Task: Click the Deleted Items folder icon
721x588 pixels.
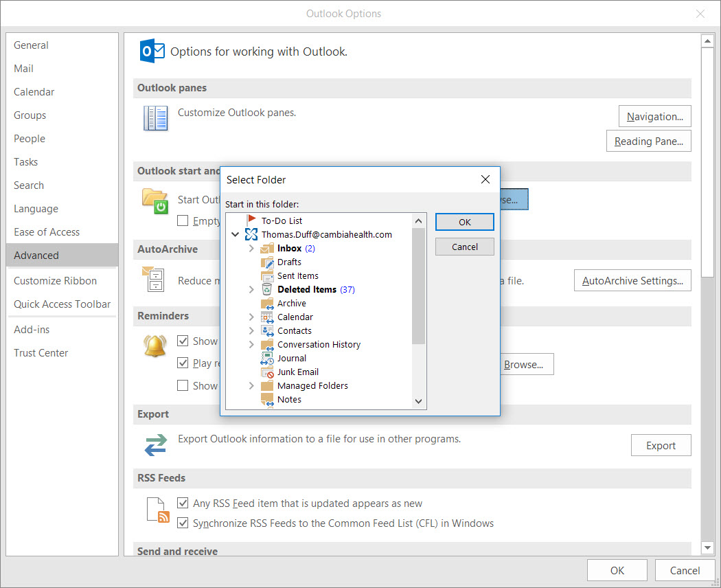Action: [x=267, y=289]
